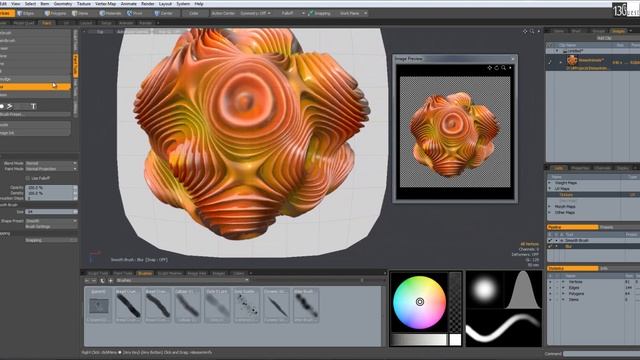Pick the Calligraphy brush preset
Viewport: 640px width, 360px height.
click(187, 305)
